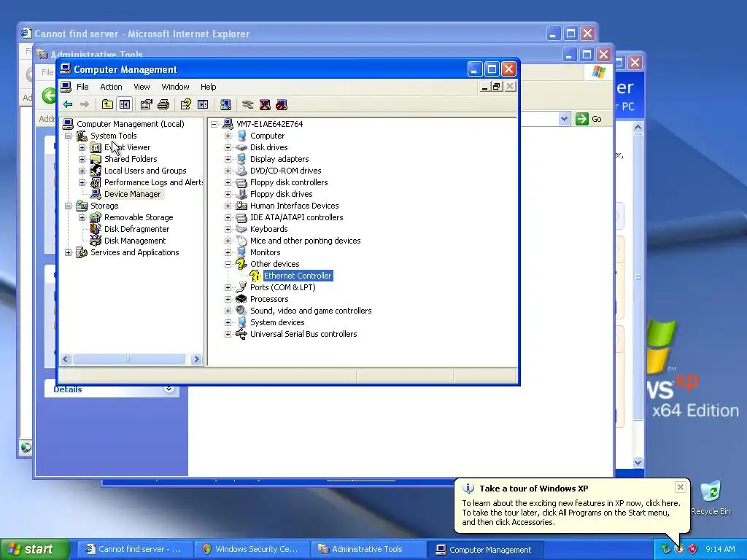747x560 pixels.
Task: Open the Action menu
Action: tap(111, 87)
